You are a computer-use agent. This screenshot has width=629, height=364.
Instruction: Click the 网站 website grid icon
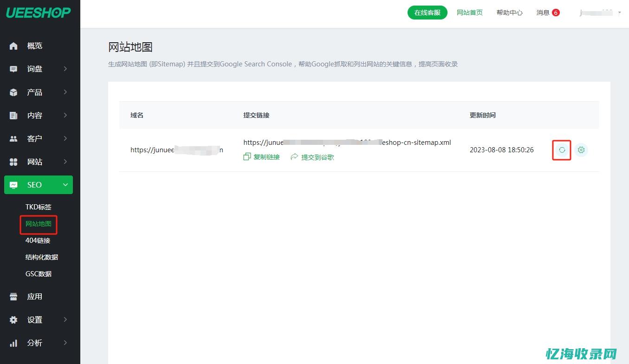click(13, 162)
